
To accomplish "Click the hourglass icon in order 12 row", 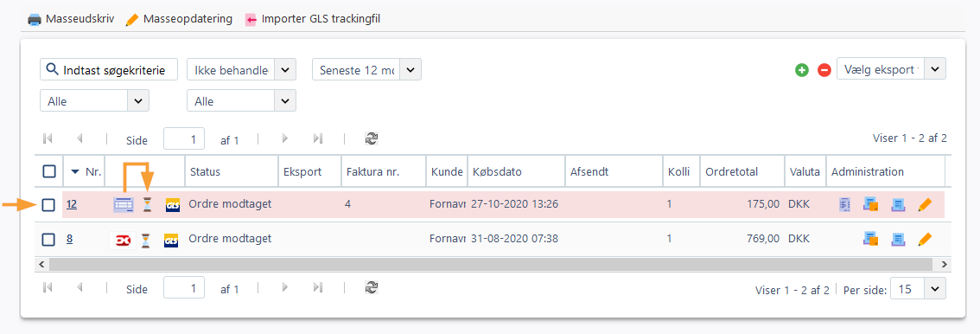I will (147, 204).
